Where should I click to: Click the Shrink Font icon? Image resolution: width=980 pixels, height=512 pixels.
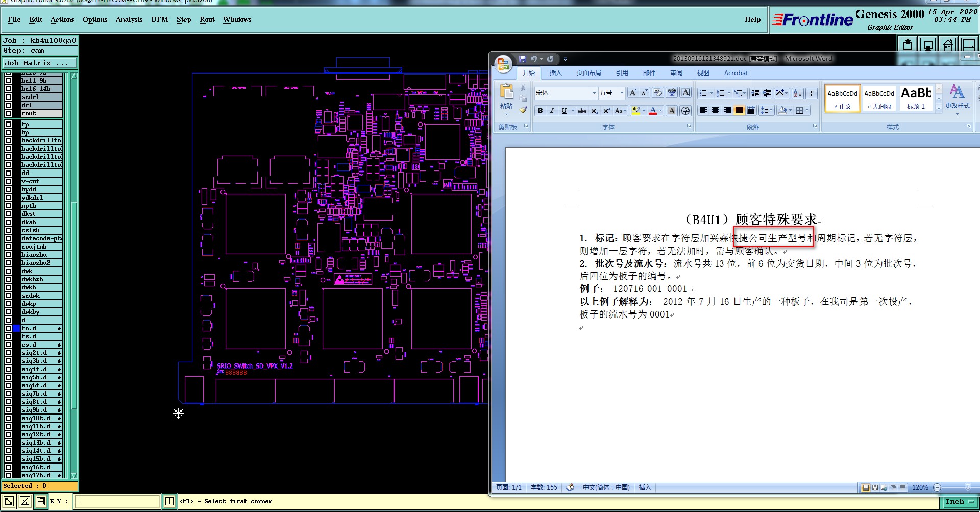[x=644, y=93]
